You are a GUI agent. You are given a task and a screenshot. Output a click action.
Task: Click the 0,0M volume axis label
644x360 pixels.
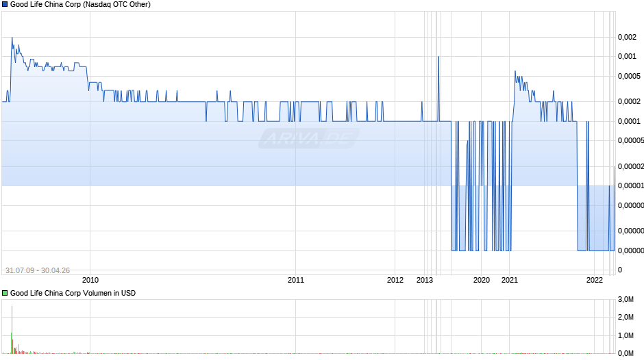click(626, 353)
